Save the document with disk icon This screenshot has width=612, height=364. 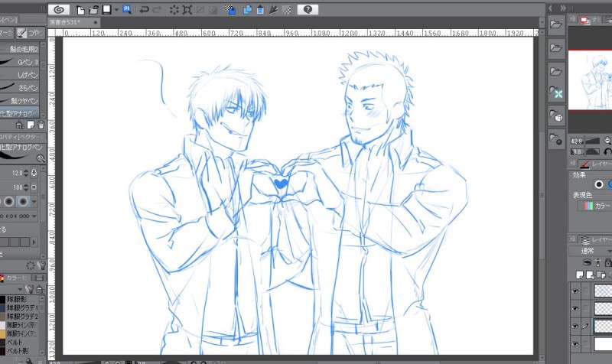pos(106,10)
